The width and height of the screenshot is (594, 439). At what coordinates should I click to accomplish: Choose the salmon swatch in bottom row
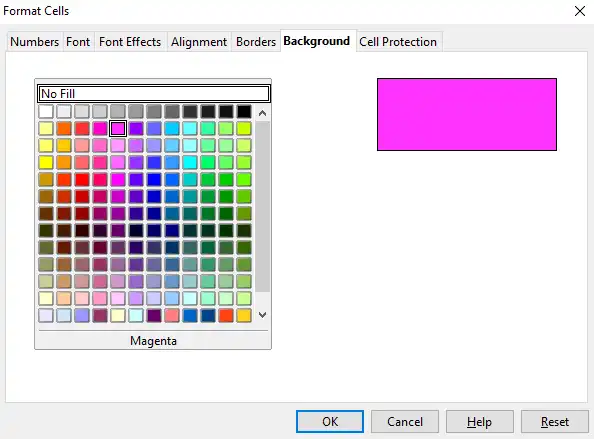(172, 316)
